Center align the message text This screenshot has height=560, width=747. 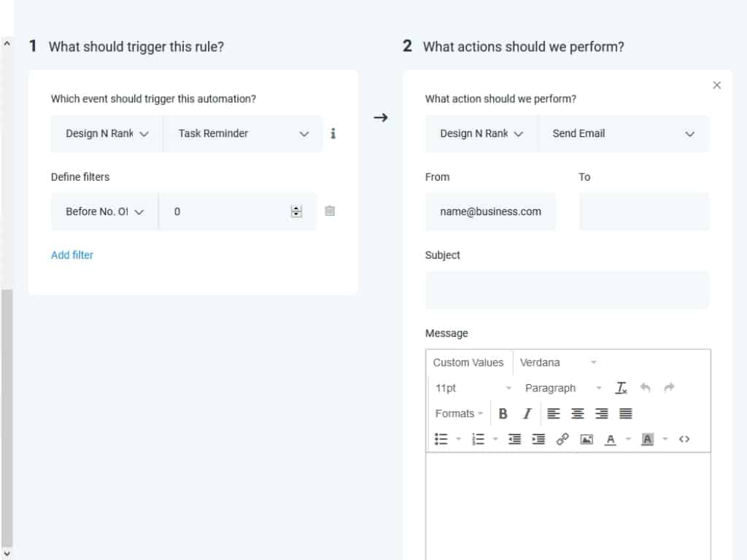point(577,413)
